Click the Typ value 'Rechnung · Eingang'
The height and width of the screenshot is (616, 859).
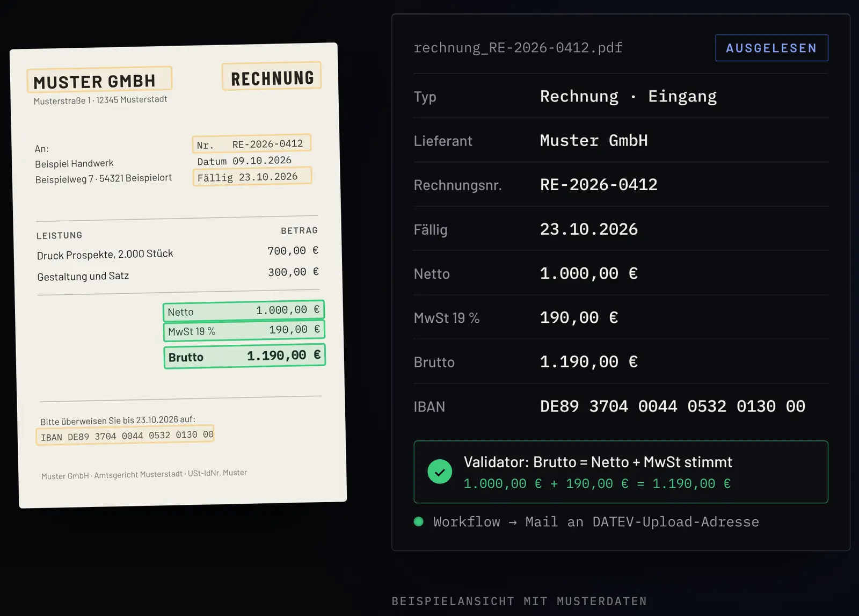pos(628,96)
